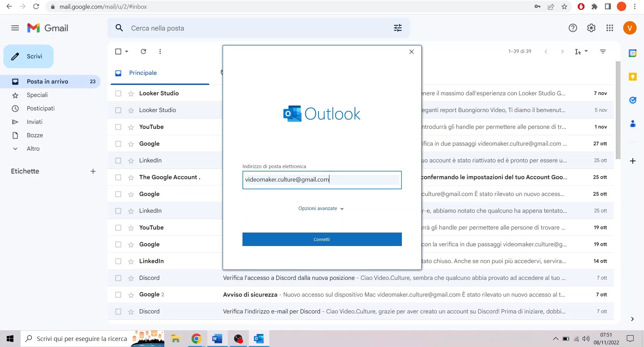
Task: Refresh the inbox message list
Action: pyautogui.click(x=143, y=51)
